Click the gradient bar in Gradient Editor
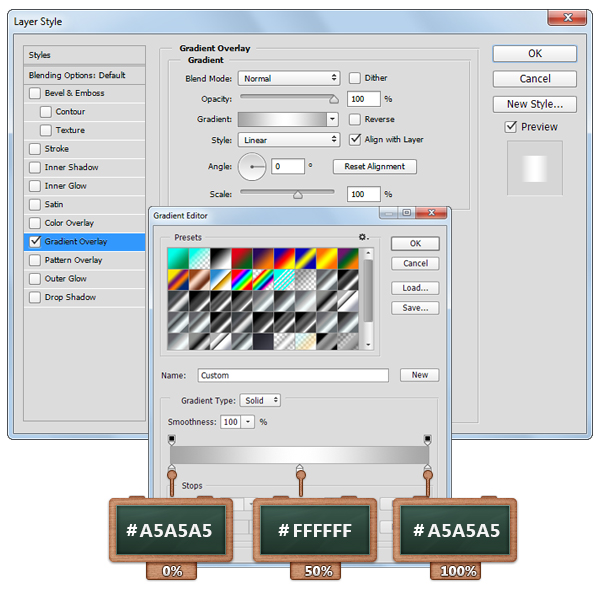The image size is (600, 600). (300, 455)
